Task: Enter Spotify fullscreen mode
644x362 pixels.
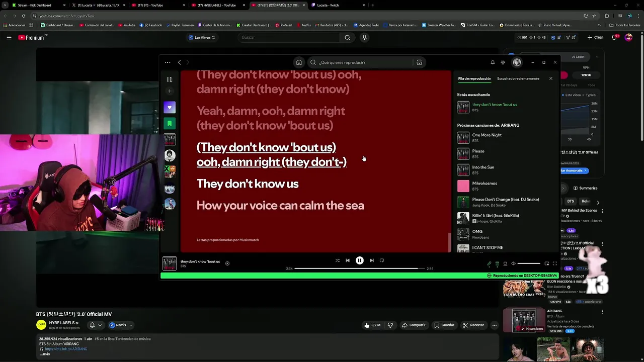Action: 555,263
